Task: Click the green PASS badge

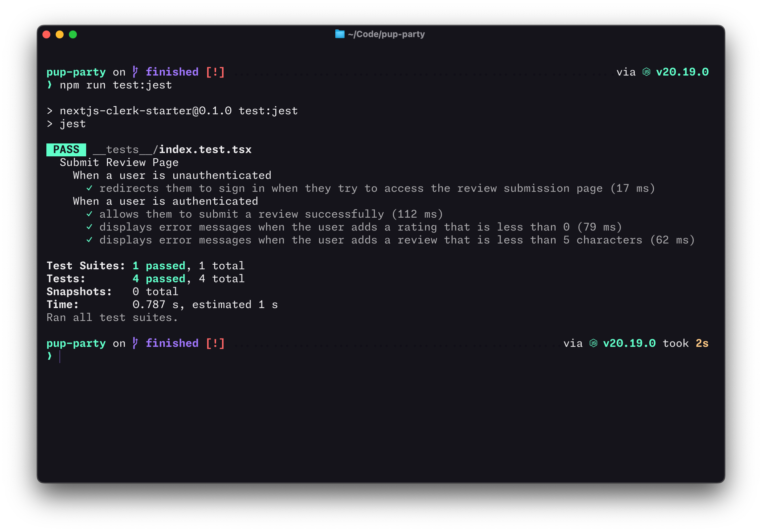Action: pos(66,149)
